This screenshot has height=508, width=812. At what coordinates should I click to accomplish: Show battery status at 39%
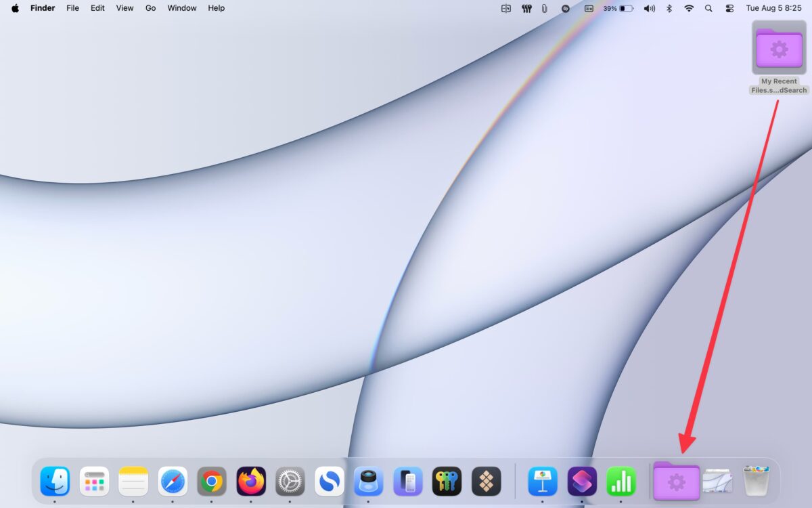618,8
